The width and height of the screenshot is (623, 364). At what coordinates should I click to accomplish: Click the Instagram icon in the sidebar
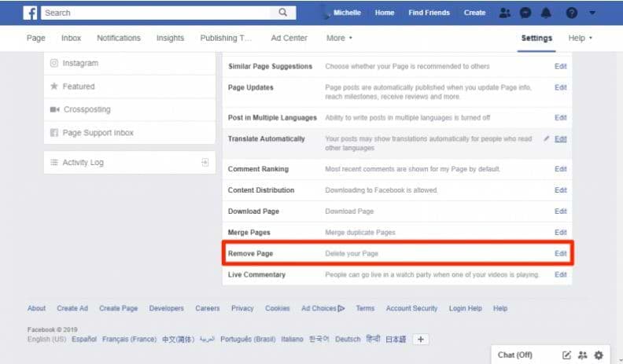pyautogui.click(x=54, y=63)
